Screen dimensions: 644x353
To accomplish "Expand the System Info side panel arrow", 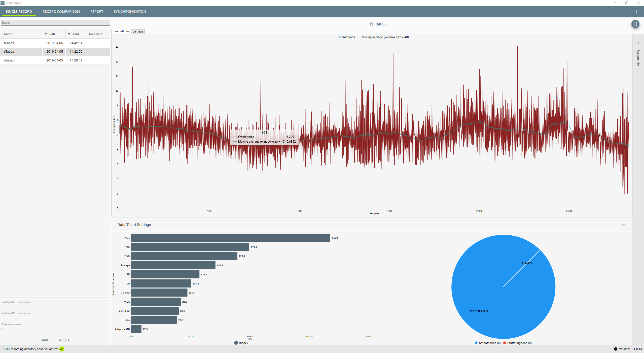I will click(638, 43).
